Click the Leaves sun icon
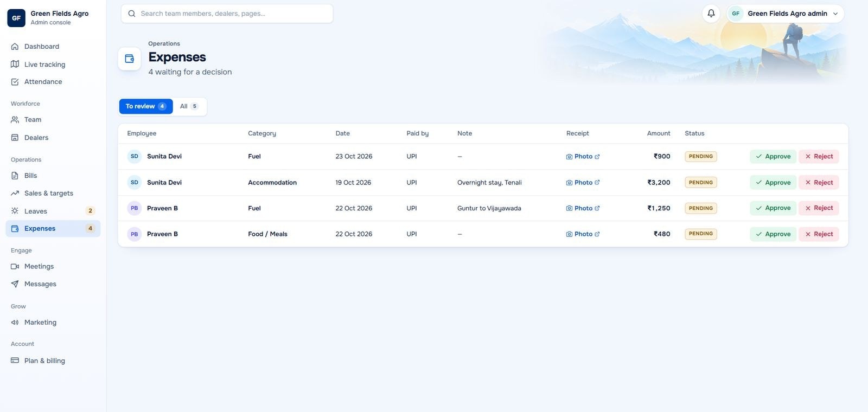The width and height of the screenshot is (868, 412). pos(15,211)
